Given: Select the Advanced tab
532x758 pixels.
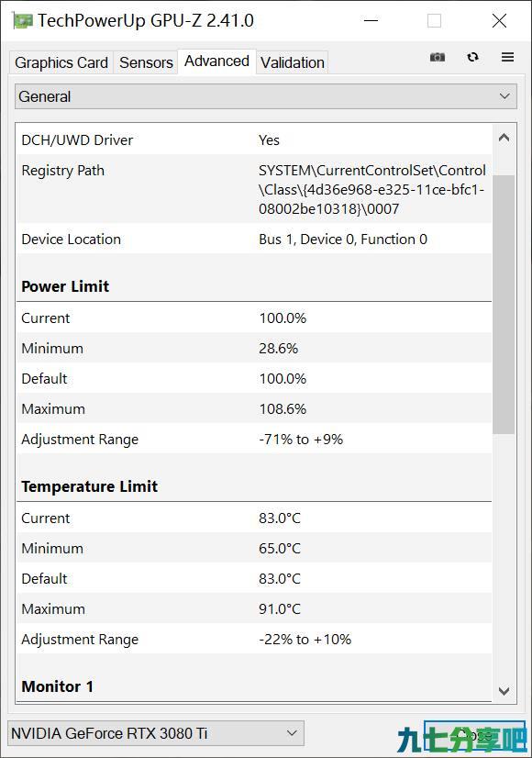Looking at the screenshot, I should tap(216, 61).
